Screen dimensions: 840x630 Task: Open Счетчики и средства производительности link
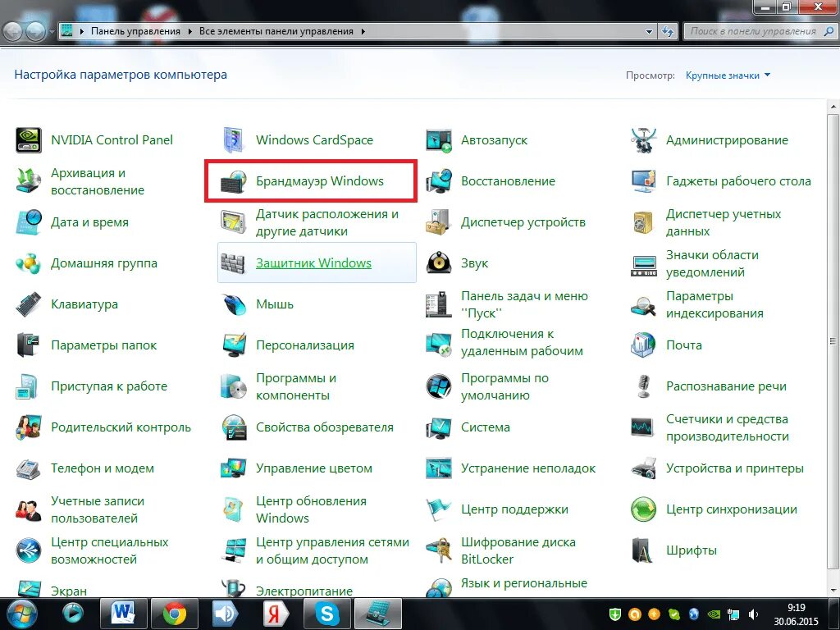tap(728, 427)
